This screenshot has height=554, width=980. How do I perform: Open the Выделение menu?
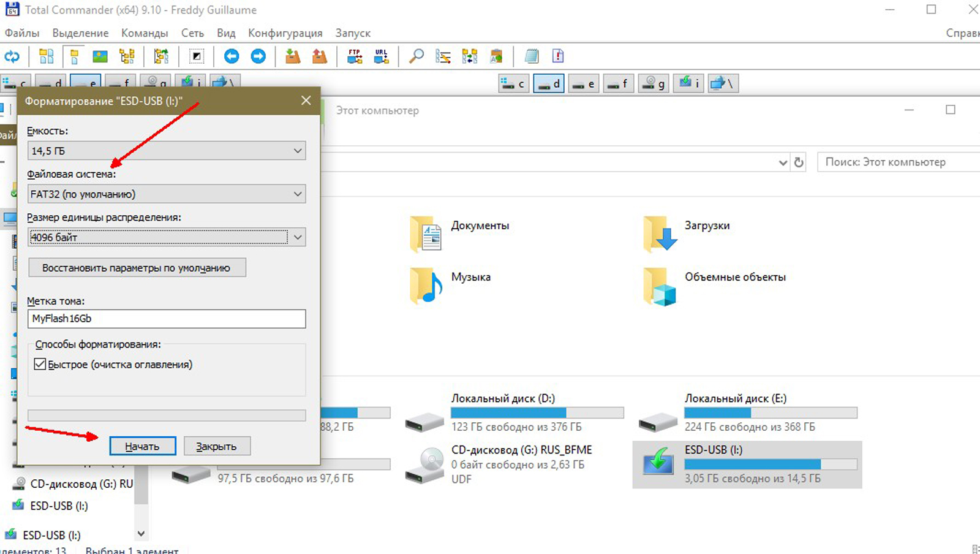[80, 33]
